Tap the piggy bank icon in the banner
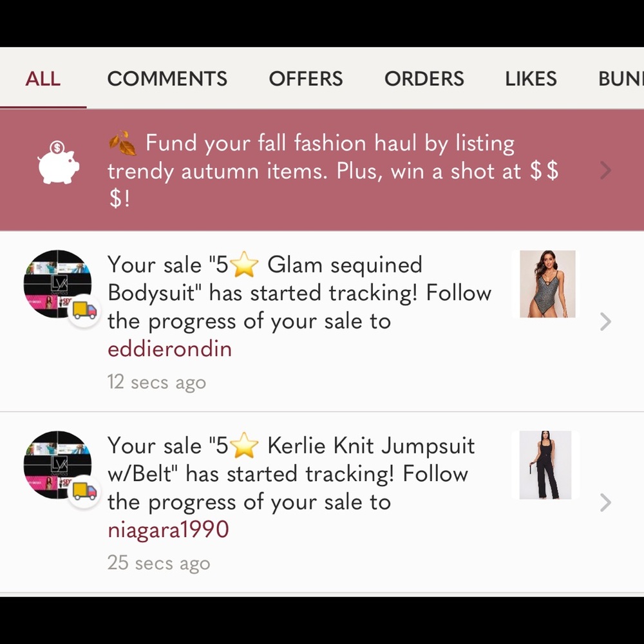The image size is (644, 644). click(59, 163)
